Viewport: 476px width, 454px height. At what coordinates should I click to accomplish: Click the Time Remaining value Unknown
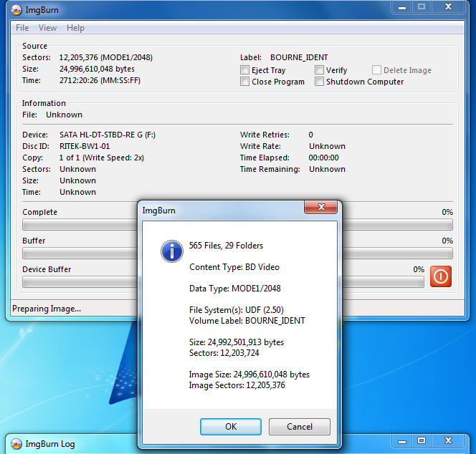point(327,169)
